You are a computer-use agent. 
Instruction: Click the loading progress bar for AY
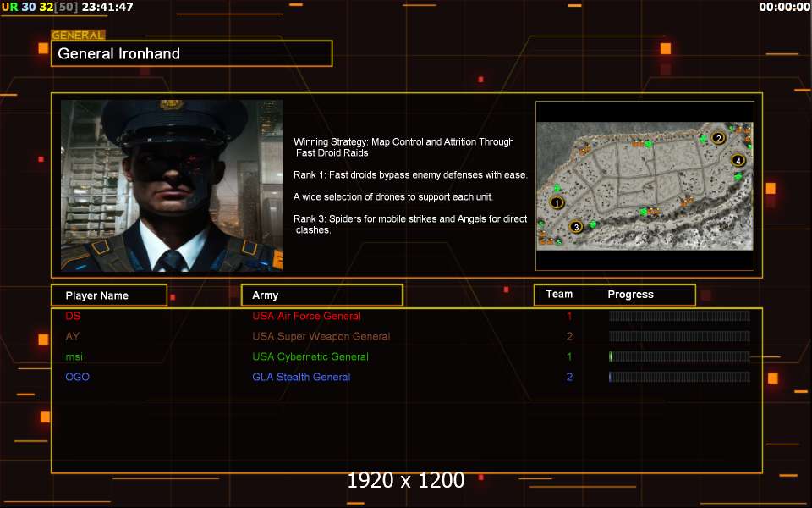pyautogui.click(x=679, y=336)
